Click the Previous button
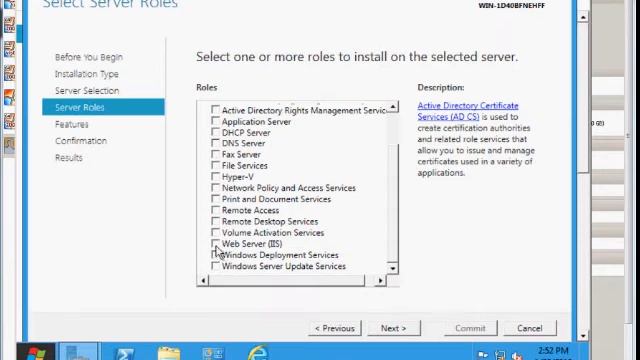This screenshot has width=640, height=360. [335, 328]
